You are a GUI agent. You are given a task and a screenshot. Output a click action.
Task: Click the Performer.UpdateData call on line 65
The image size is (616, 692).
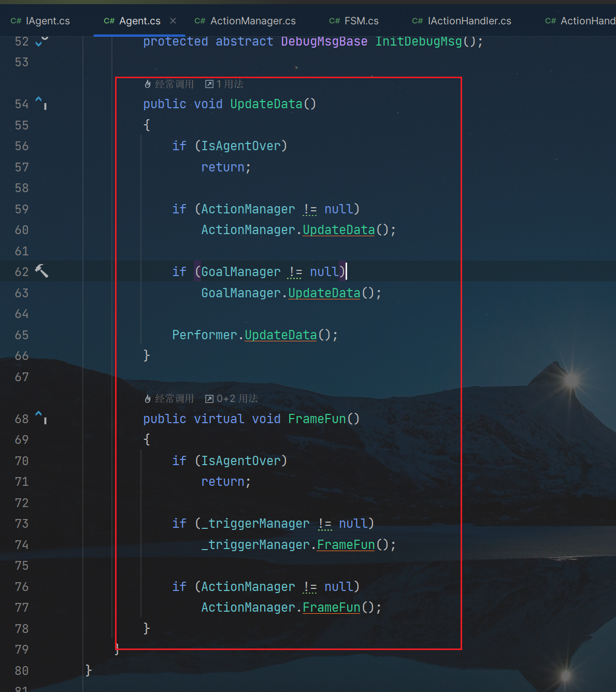pos(280,335)
